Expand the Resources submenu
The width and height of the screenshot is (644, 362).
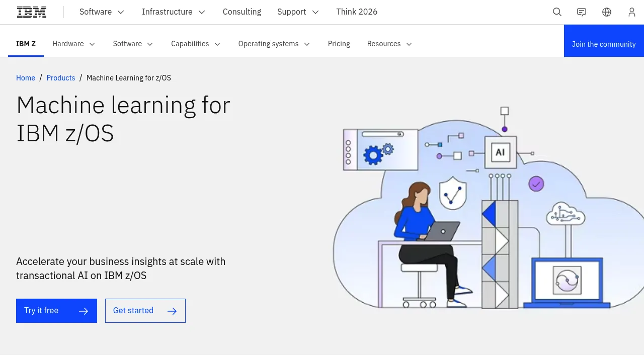[x=390, y=44]
